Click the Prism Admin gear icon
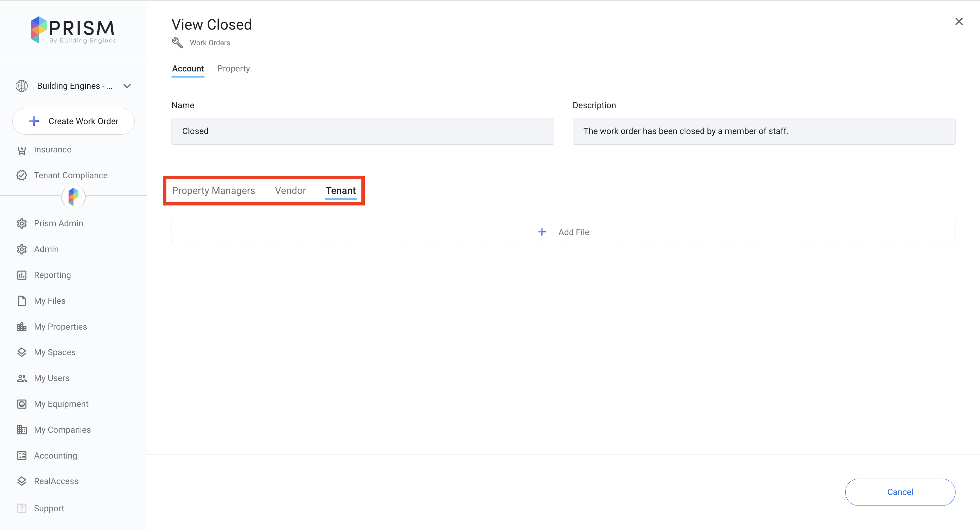The height and width of the screenshot is (530, 980). 22,223
